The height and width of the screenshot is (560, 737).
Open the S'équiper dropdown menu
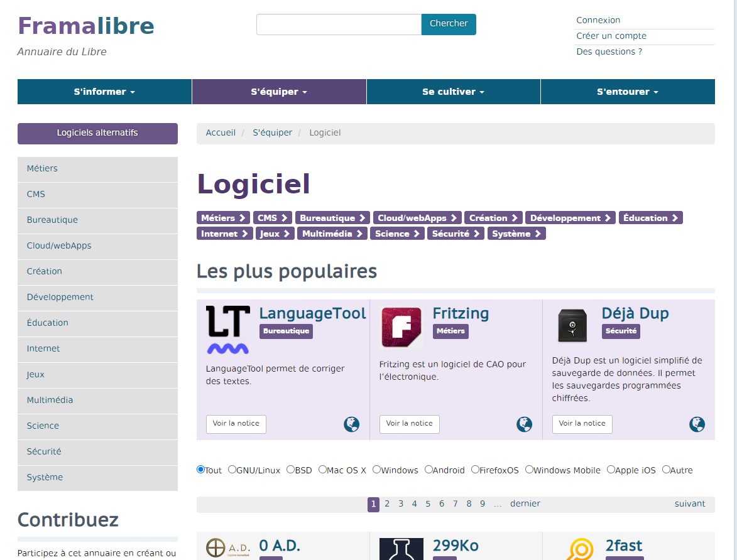(279, 92)
